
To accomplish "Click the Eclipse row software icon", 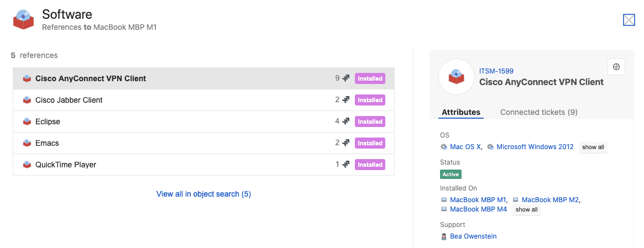I will click(x=27, y=122).
